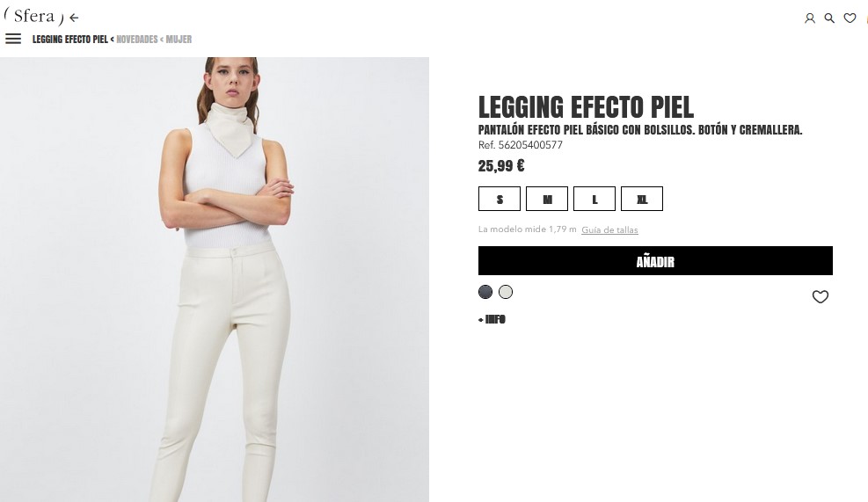Click the back arrow next to Sfera logo
The height and width of the screenshot is (502, 868).
74,18
